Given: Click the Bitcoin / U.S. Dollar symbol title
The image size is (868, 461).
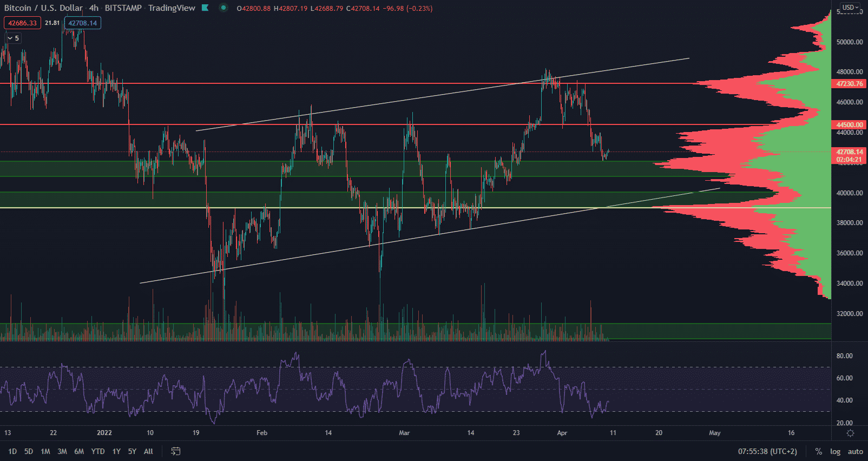Looking at the screenshot, I should pyautogui.click(x=43, y=8).
